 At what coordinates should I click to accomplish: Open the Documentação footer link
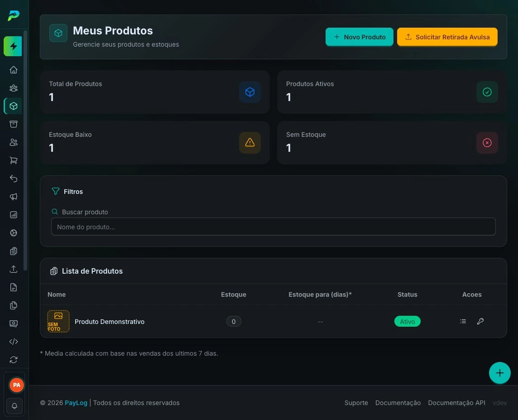(x=398, y=403)
